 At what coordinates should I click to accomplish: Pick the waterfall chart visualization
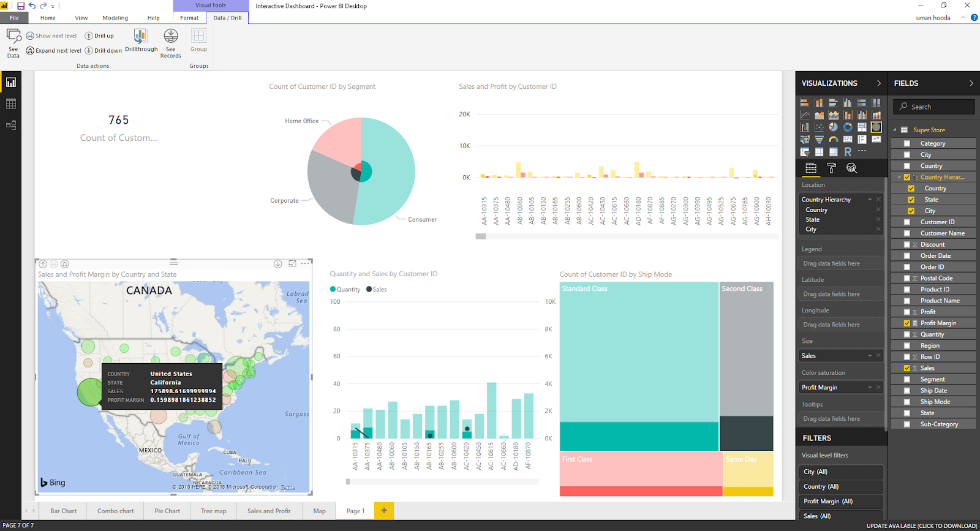click(x=805, y=127)
